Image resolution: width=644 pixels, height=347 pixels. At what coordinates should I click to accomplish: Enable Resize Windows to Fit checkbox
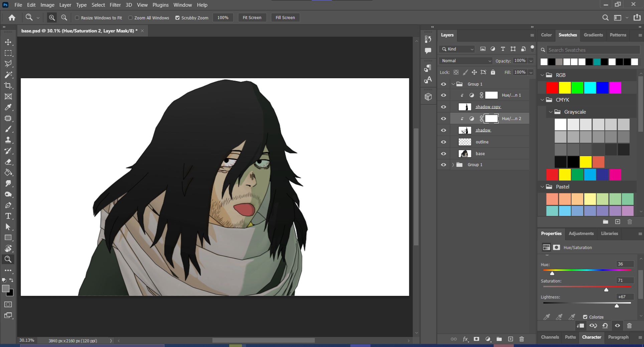77,18
